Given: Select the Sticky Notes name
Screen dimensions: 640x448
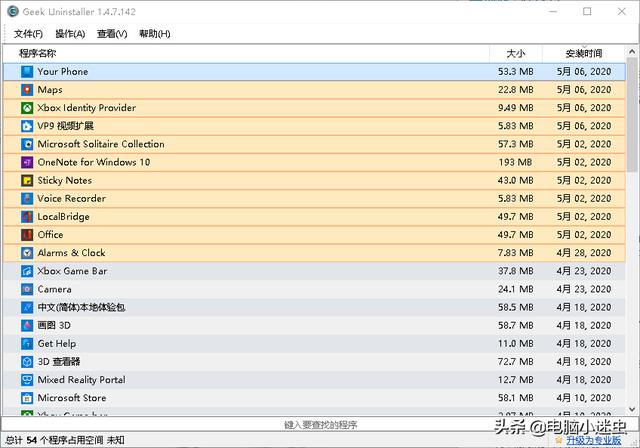Looking at the screenshot, I should pos(64,180).
